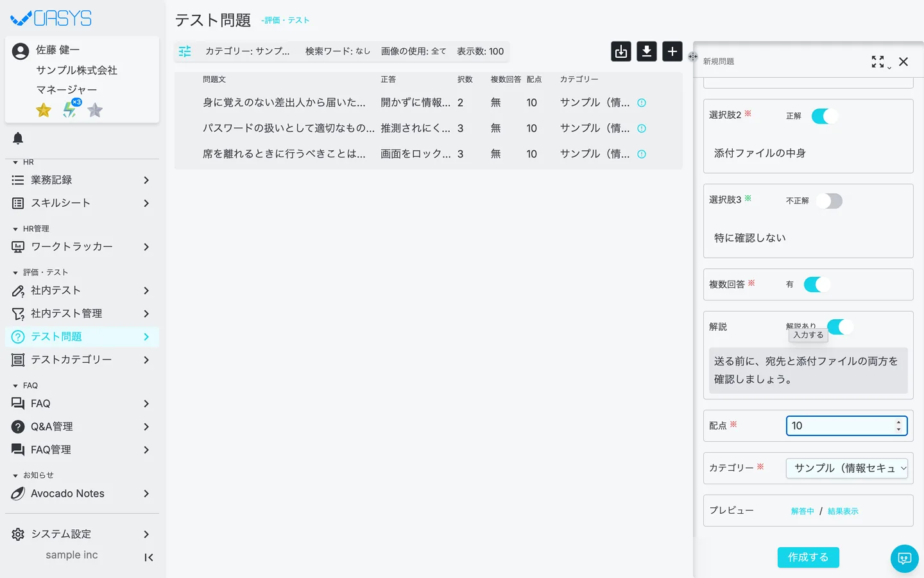Open the filter settings sliders icon
This screenshot has height=578, width=924.
coord(185,51)
